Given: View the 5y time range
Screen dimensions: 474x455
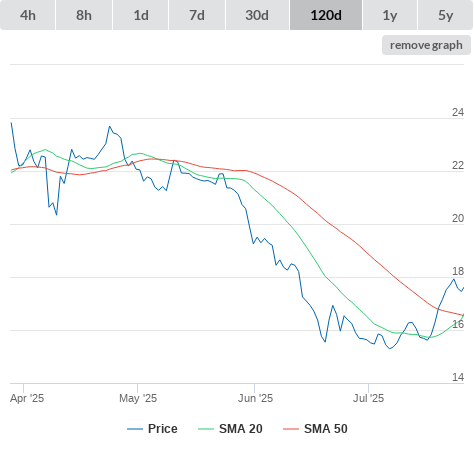Looking at the screenshot, I should tap(446, 15).
